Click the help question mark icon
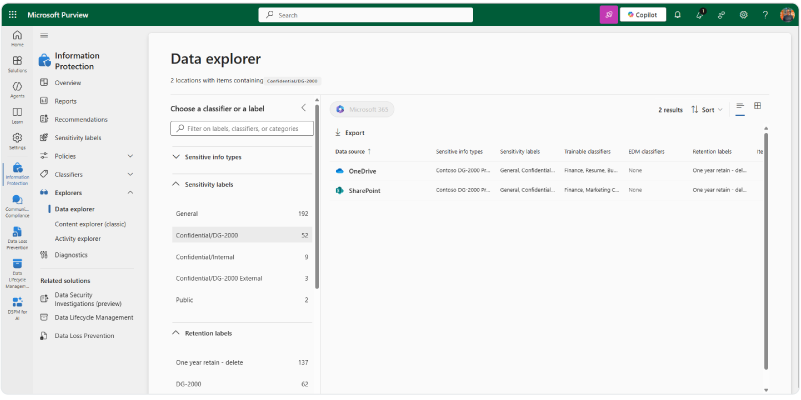 [765, 15]
